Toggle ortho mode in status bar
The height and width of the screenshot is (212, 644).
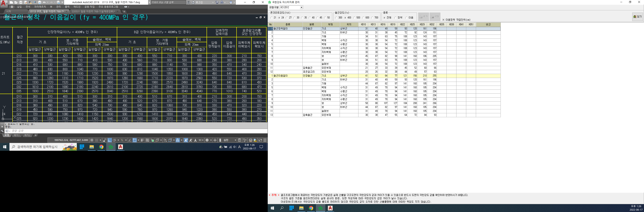(x=110, y=140)
